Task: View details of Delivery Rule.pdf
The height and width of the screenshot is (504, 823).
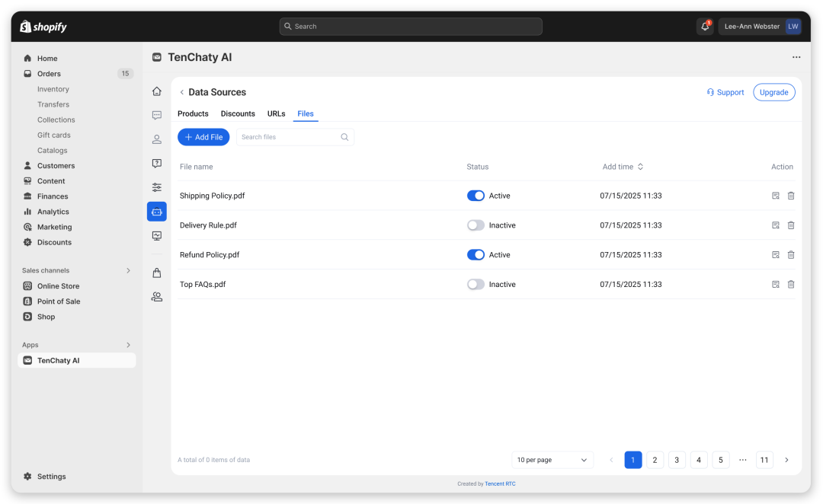Action: pyautogui.click(x=775, y=225)
